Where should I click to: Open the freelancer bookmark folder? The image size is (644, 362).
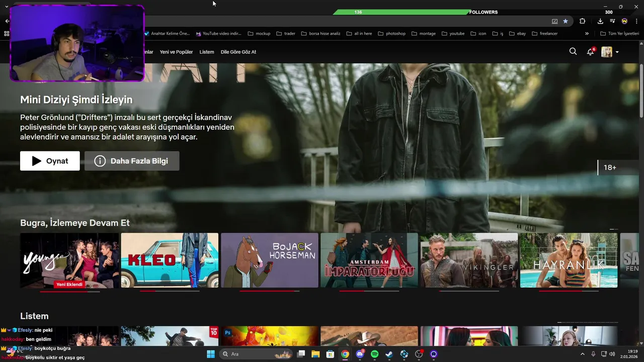pos(544,34)
